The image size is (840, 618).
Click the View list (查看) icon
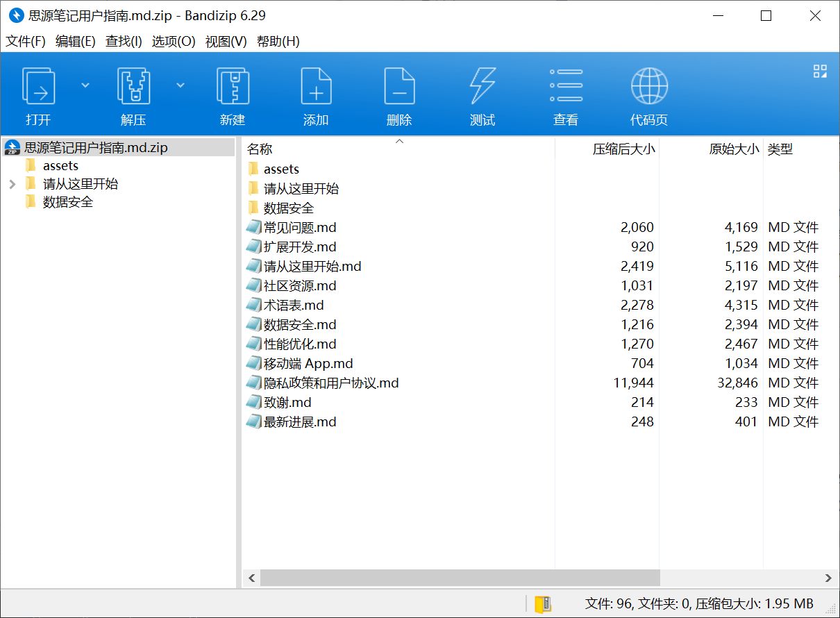[566, 86]
